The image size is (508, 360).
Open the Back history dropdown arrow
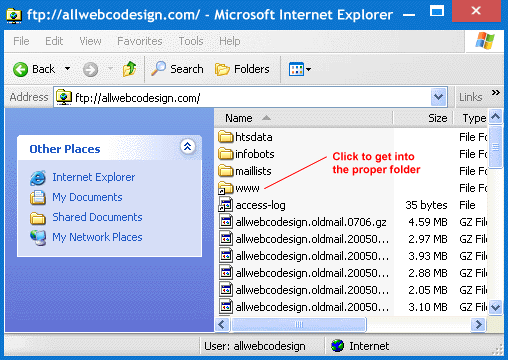[x=67, y=69]
